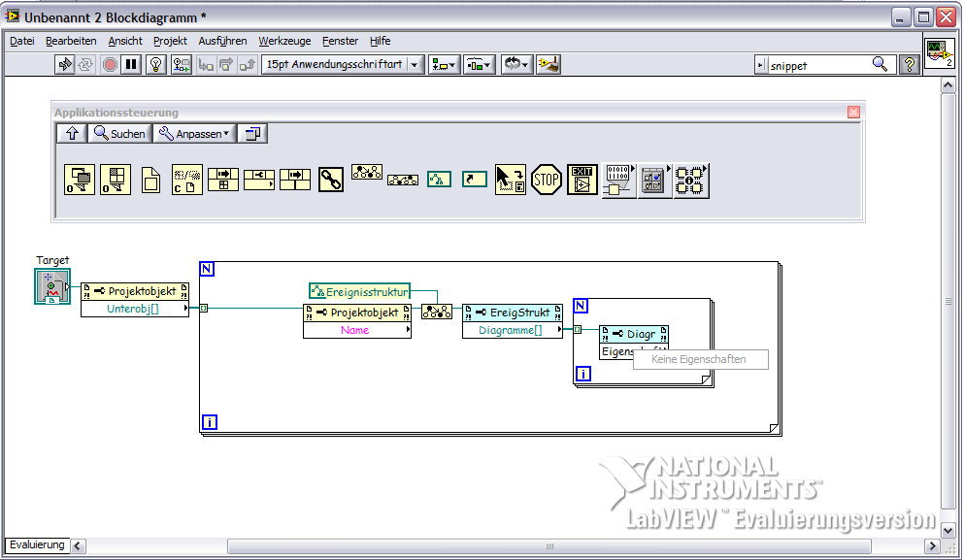Click the Unterobj[] property of first Projektobjekt
The height and width of the screenshot is (560, 964).
tap(134, 309)
